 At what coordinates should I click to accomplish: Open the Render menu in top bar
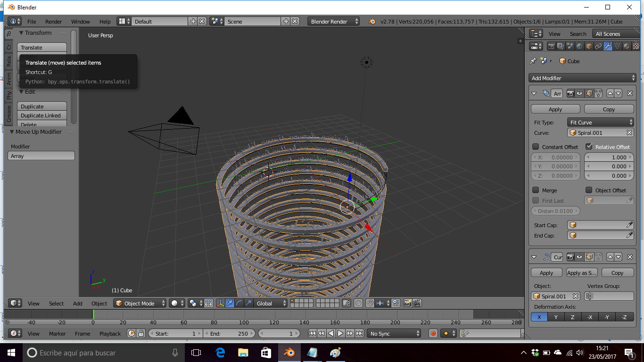tap(54, 21)
